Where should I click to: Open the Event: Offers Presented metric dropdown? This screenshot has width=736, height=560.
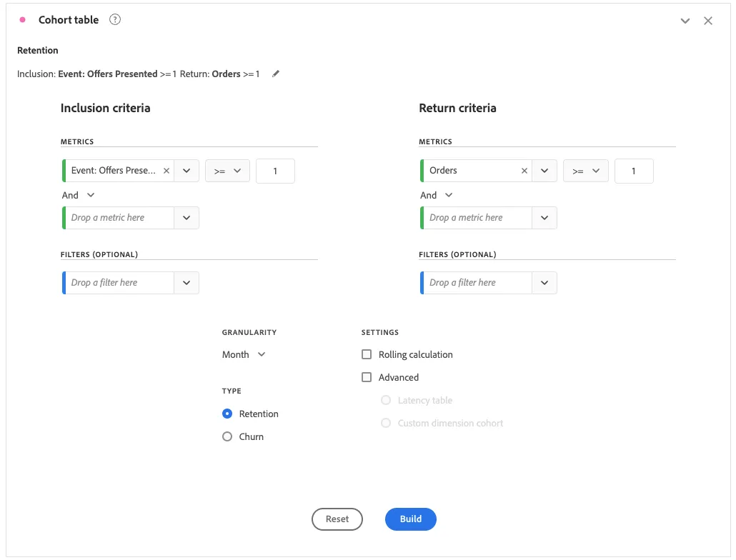(187, 171)
